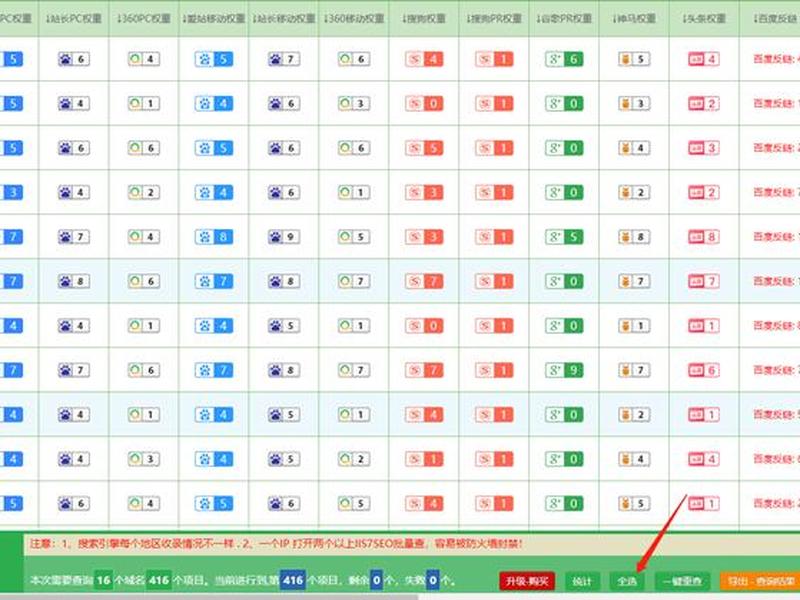
Task: Click 神马权重 badge showing 1
Action: [x=634, y=326]
